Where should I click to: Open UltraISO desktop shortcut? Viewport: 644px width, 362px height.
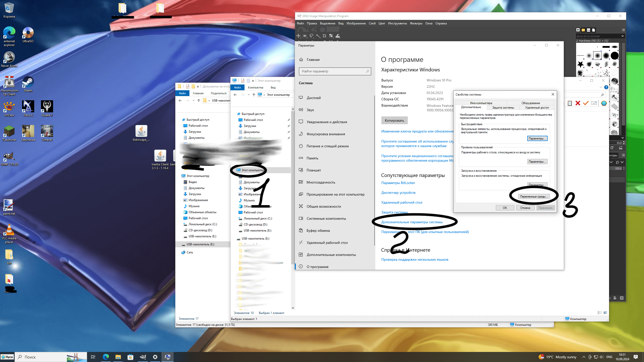(28, 35)
